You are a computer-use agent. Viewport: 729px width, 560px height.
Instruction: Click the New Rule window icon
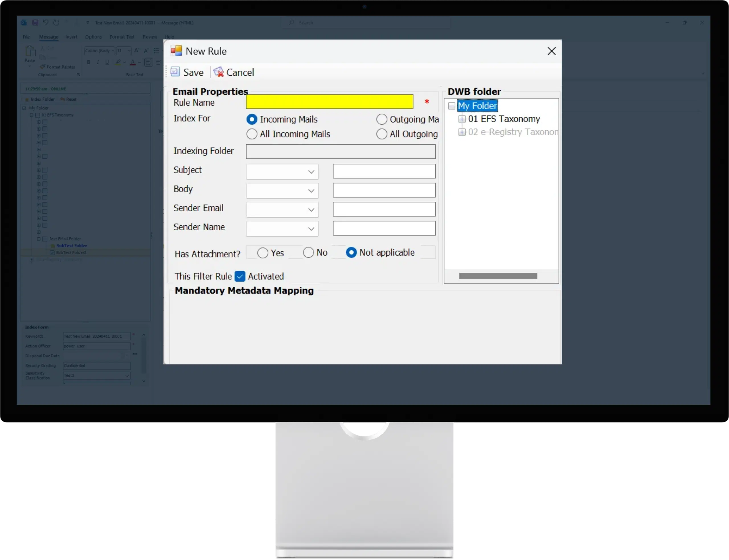click(x=176, y=51)
